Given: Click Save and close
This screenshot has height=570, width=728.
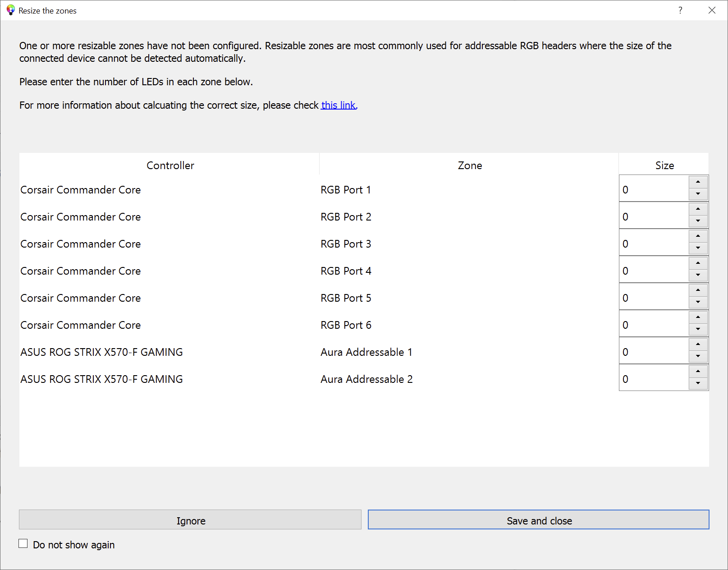Looking at the screenshot, I should tap(539, 520).
